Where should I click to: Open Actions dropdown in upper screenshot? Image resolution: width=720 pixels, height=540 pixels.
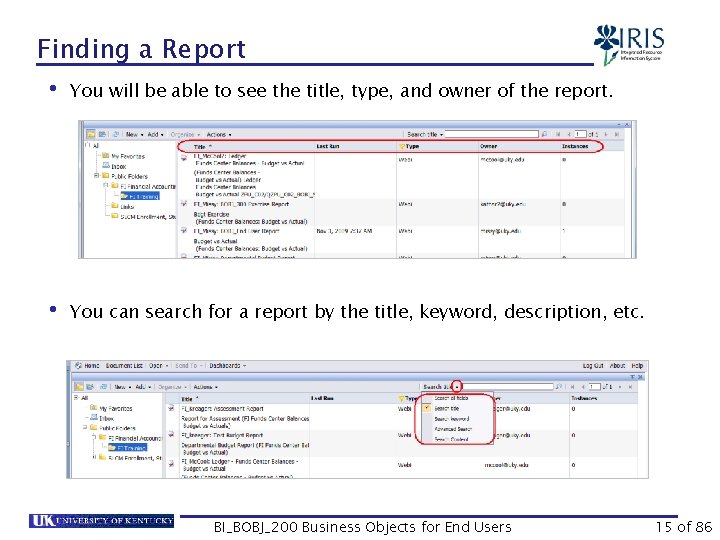pos(219,135)
